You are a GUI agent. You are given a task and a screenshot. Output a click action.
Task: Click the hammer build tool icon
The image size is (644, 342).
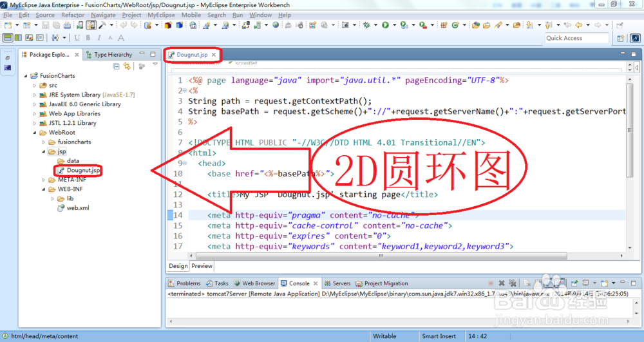102,25
